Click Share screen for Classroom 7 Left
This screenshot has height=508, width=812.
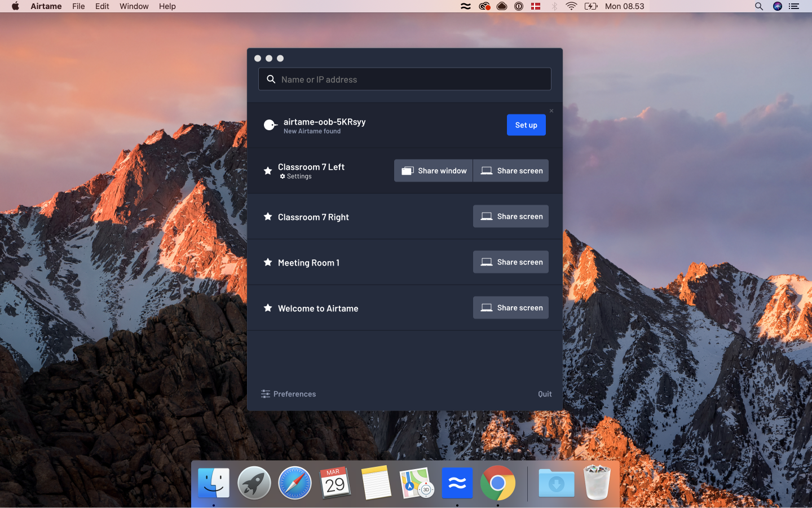[x=511, y=171]
